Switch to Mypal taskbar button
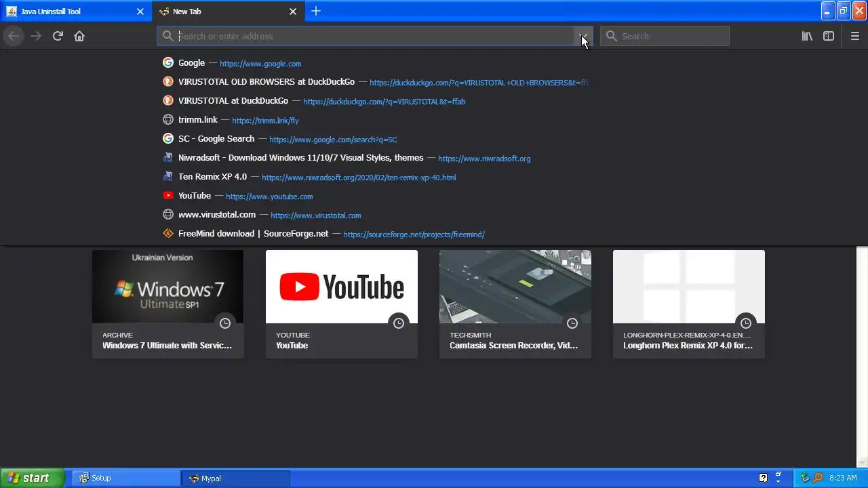 point(235,478)
